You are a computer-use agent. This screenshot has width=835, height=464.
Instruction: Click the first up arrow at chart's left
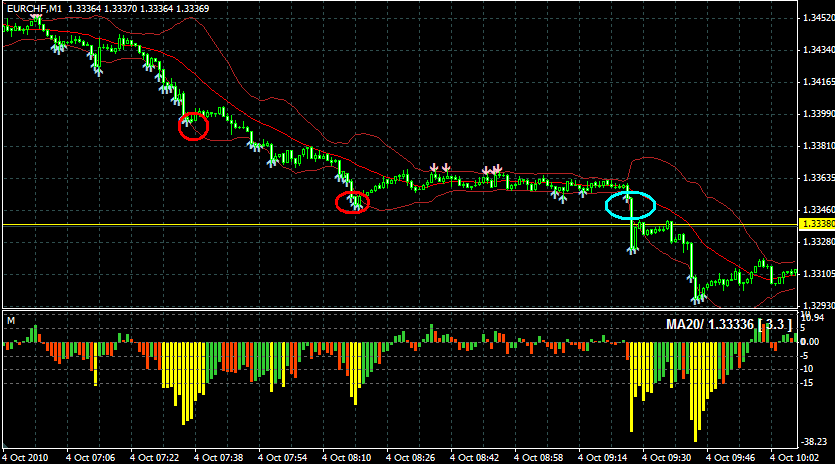pyautogui.click(x=58, y=47)
